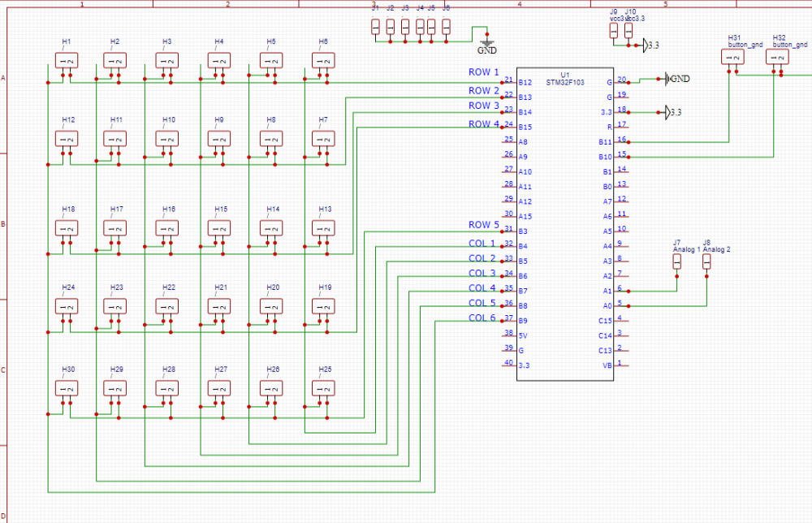Viewport: 812px width, 523px height.
Task: Click the H3 header symbol
Action: click(166, 61)
